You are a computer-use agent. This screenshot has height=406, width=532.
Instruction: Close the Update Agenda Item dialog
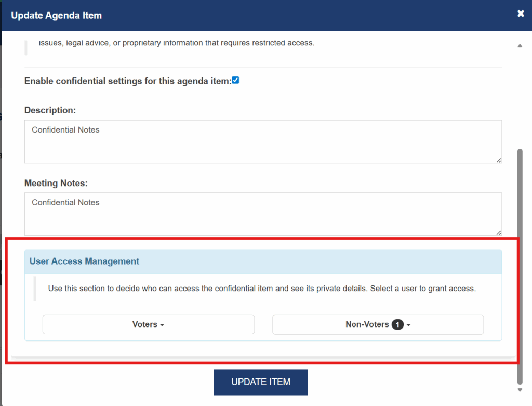click(521, 14)
